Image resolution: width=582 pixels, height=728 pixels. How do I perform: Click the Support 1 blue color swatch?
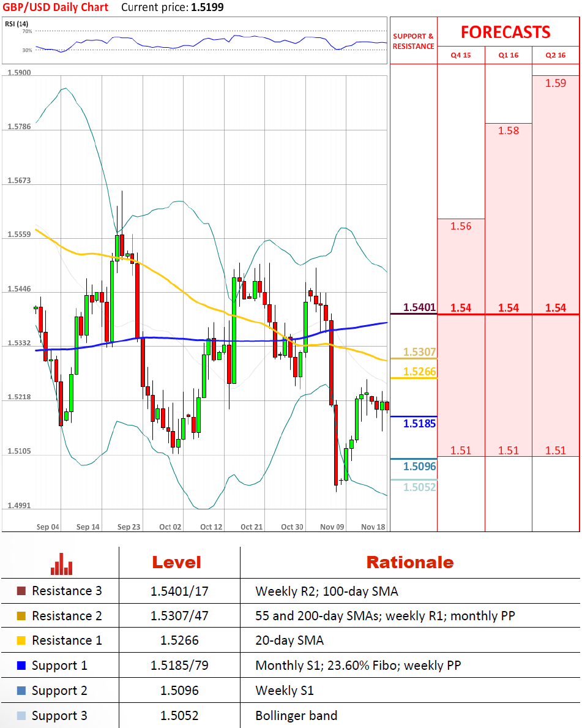pyautogui.click(x=21, y=666)
